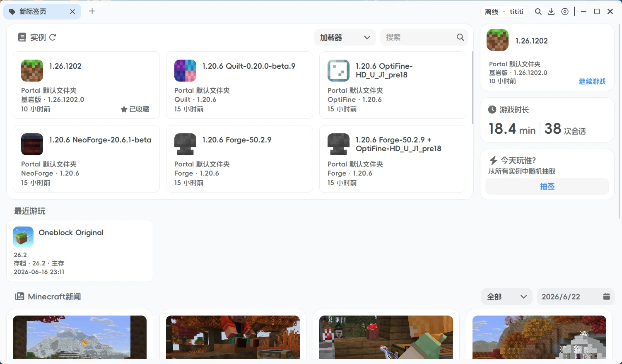Click the NeoForge icon of 1.20.6 NeoForge instance

click(32, 144)
